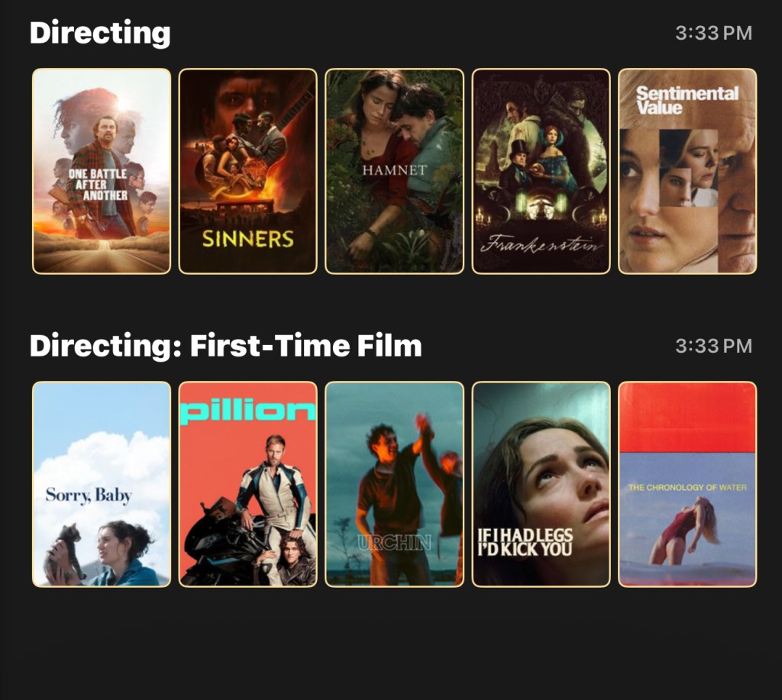Choose the Frankenstein poster
The height and width of the screenshot is (700, 782).
(x=541, y=171)
